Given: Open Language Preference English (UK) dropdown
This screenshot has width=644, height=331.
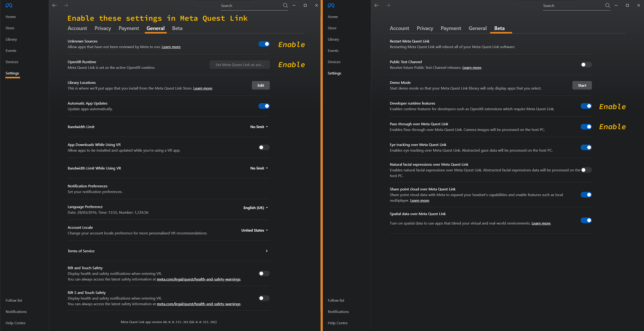Looking at the screenshot, I should 256,208.
